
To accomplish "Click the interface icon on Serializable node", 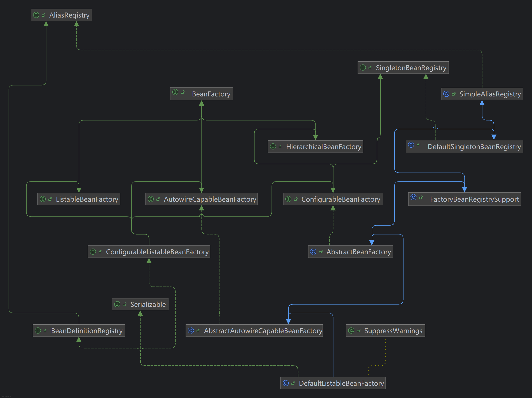I will pyautogui.click(x=117, y=304).
